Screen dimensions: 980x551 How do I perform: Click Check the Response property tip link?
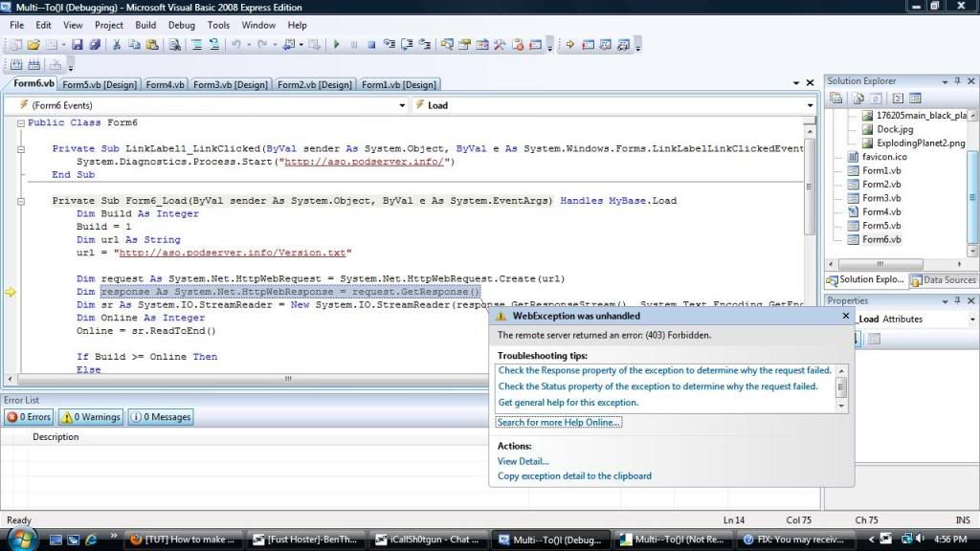665,370
